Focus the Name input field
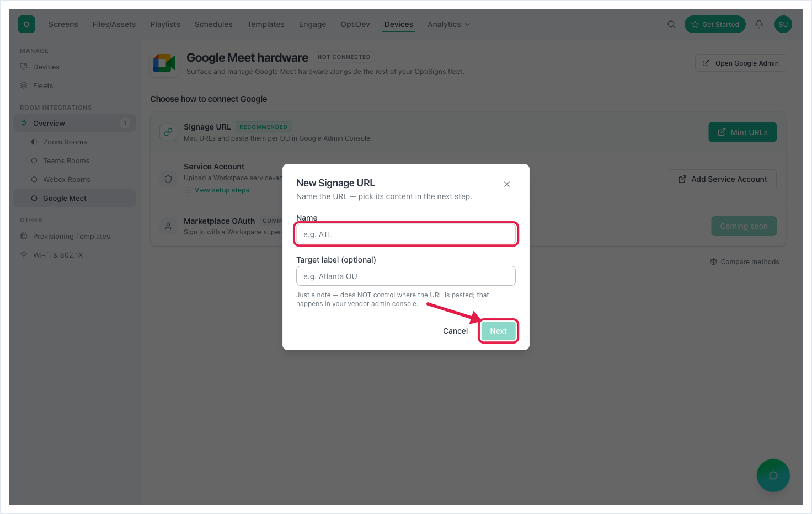 (x=406, y=234)
